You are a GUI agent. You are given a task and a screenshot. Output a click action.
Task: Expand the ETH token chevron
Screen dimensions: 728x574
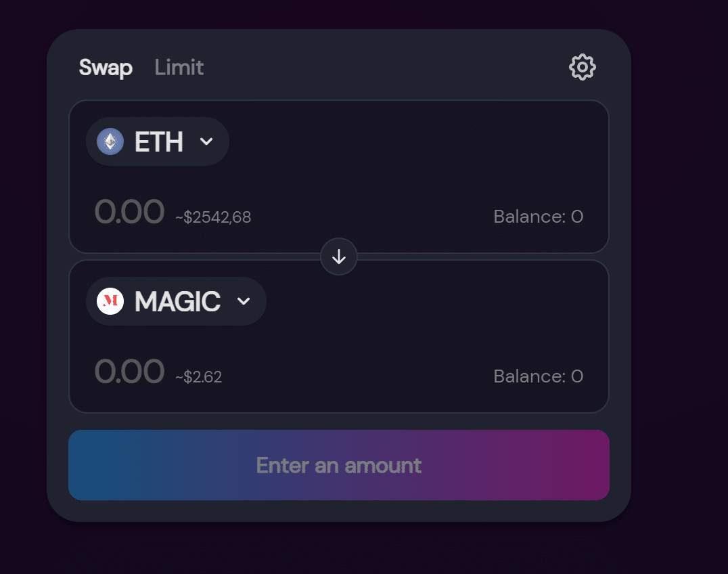(206, 141)
